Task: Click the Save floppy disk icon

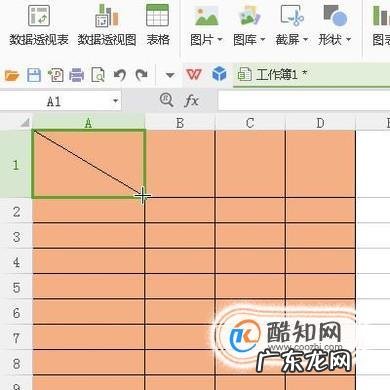Action: click(x=34, y=75)
